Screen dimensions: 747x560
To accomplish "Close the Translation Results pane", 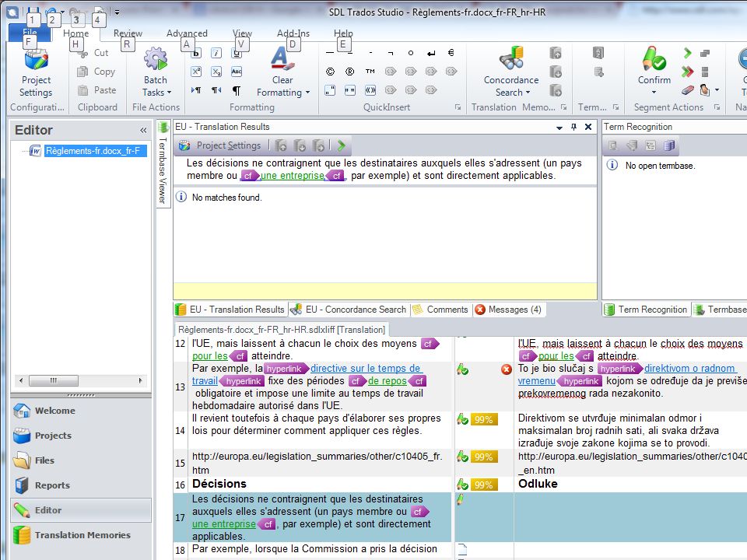I will [588, 127].
